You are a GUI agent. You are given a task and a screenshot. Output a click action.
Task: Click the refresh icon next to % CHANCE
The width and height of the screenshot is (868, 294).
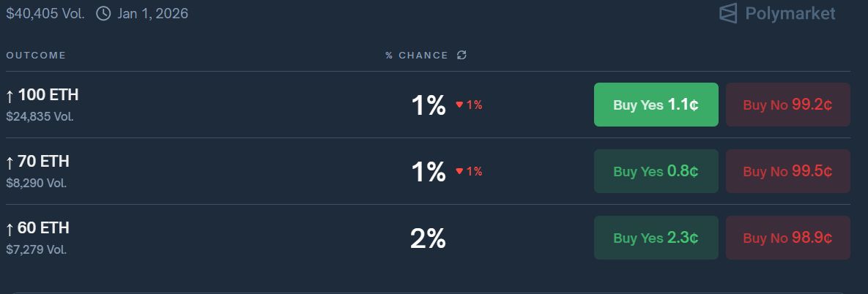tap(461, 56)
